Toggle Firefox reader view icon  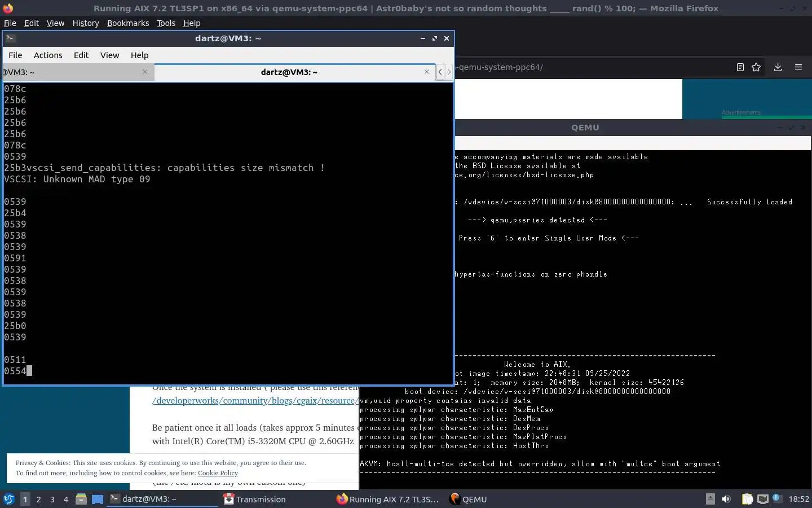pos(740,67)
